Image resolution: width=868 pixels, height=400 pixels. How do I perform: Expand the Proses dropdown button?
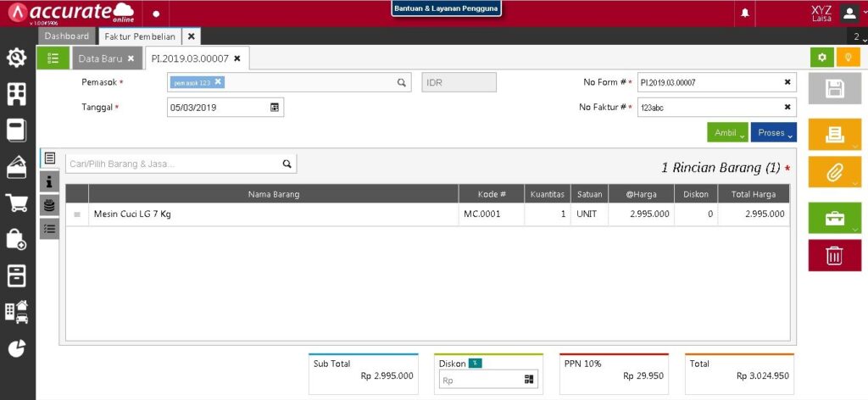tap(773, 133)
